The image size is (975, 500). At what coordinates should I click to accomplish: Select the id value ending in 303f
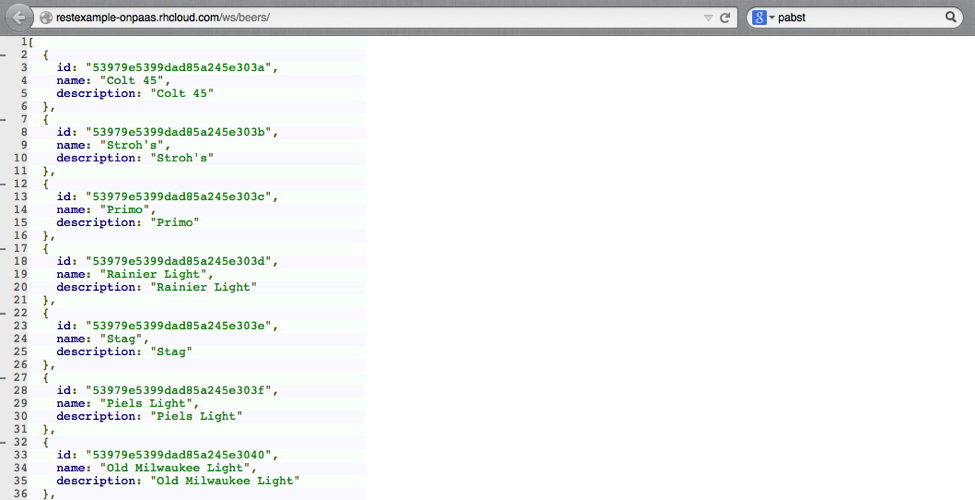[x=179, y=391]
